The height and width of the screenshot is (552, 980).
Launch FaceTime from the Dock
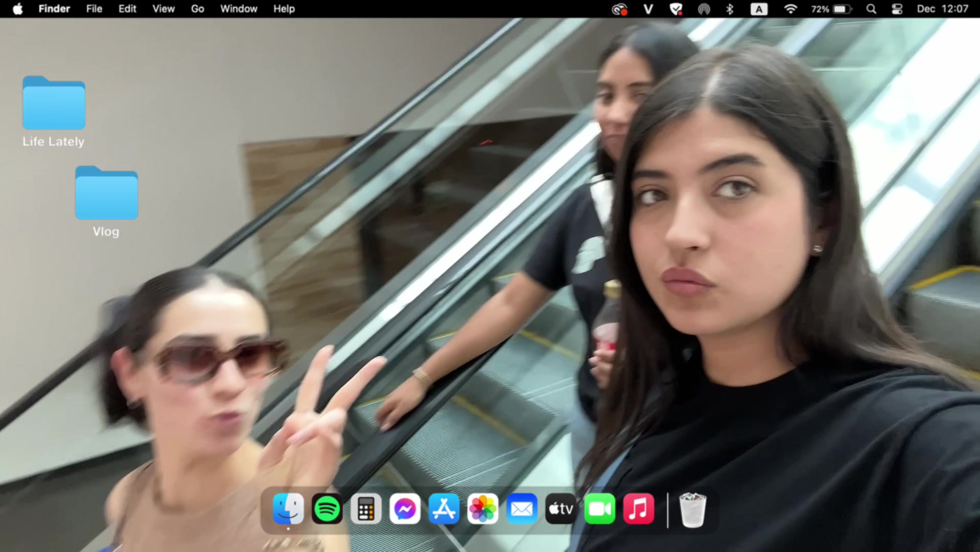point(600,509)
